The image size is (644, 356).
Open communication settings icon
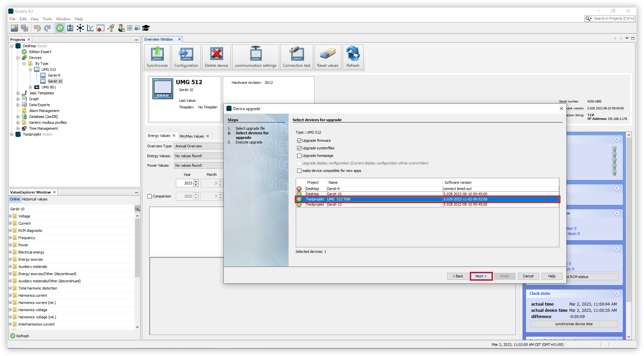[x=256, y=57]
